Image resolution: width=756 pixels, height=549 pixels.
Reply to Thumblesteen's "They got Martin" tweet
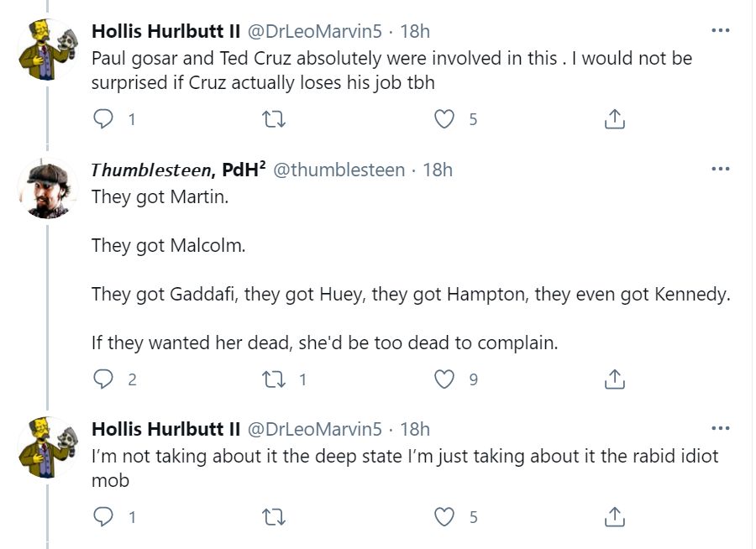102,379
